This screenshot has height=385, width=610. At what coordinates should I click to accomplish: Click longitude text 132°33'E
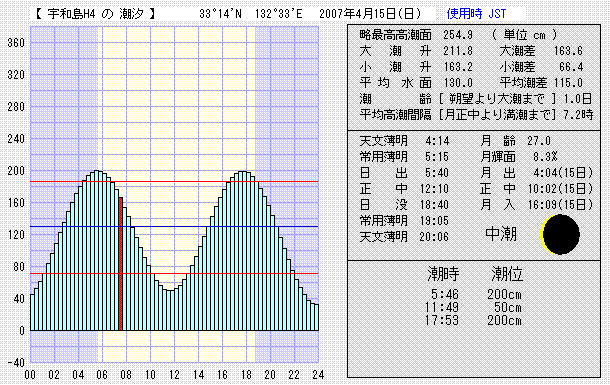[279, 14]
